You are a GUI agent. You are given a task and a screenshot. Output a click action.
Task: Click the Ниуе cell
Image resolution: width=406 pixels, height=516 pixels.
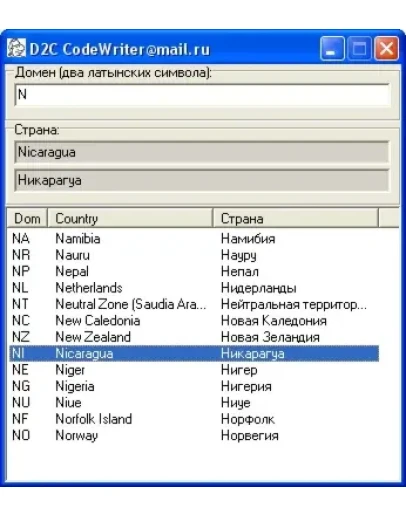click(235, 403)
